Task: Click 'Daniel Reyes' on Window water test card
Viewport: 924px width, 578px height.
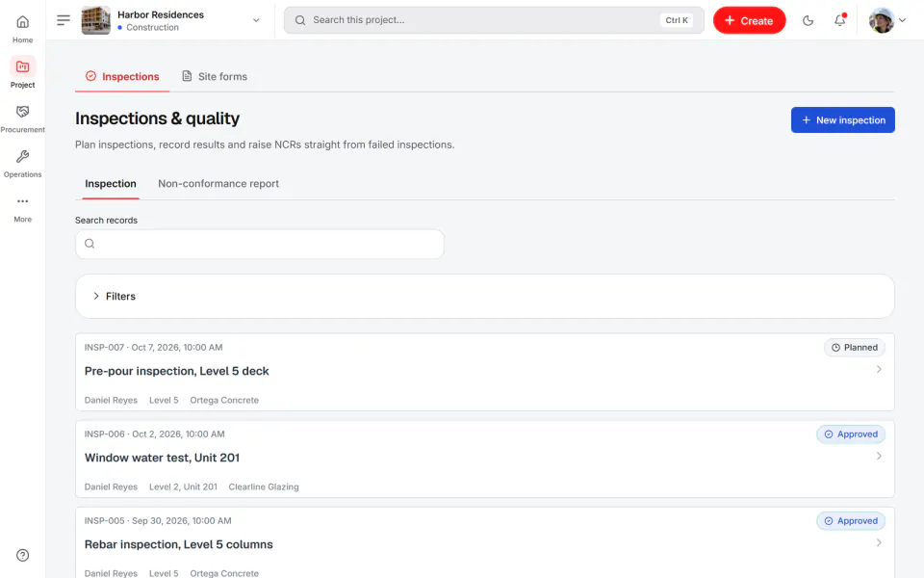Action: click(111, 486)
